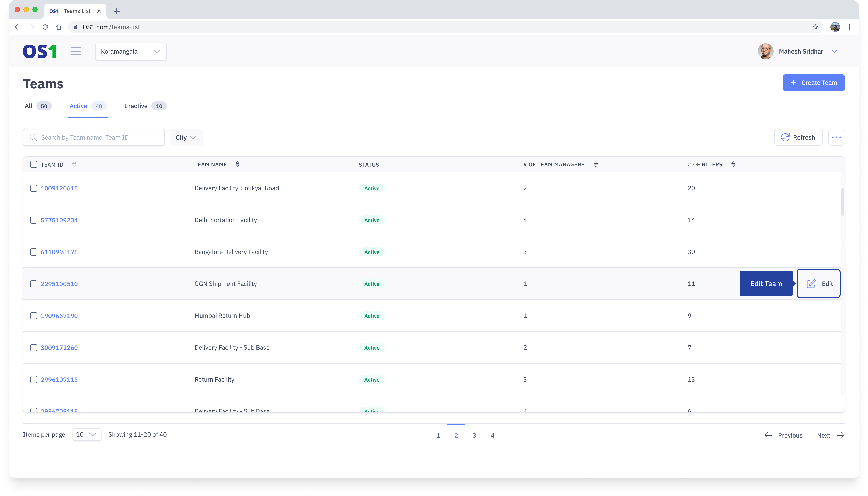Sort by number of riders
The image size is (868, 496).
tap(733, 165)
